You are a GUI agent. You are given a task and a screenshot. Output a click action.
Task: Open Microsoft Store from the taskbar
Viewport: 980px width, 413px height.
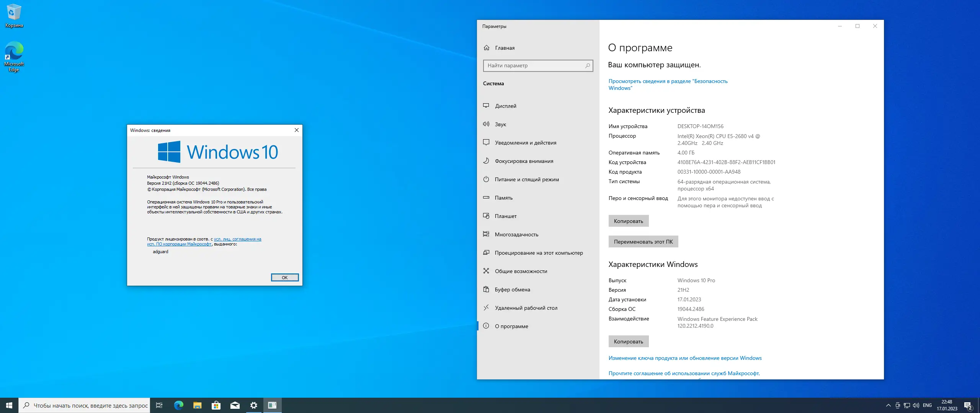216,405
